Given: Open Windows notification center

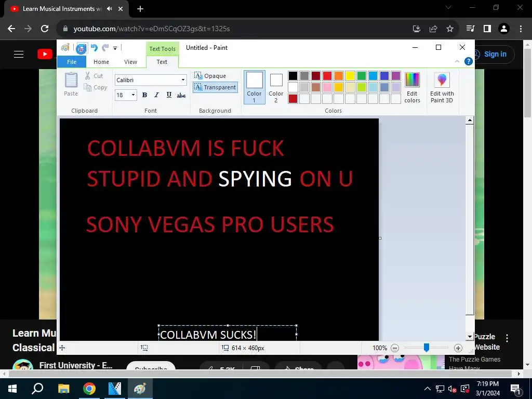Looking at the screenshot, I should (515, 389).
